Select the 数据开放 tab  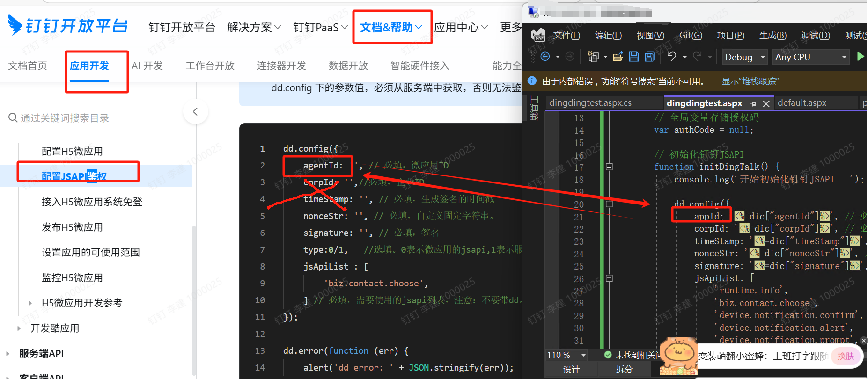(348, 66)
